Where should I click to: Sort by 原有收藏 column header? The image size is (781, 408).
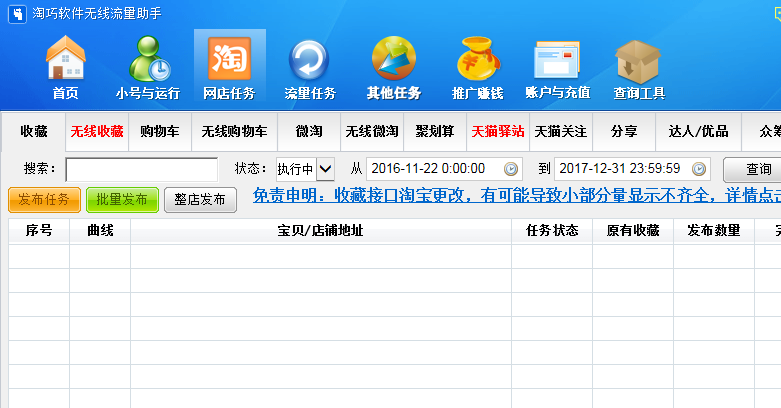[633, 231]
